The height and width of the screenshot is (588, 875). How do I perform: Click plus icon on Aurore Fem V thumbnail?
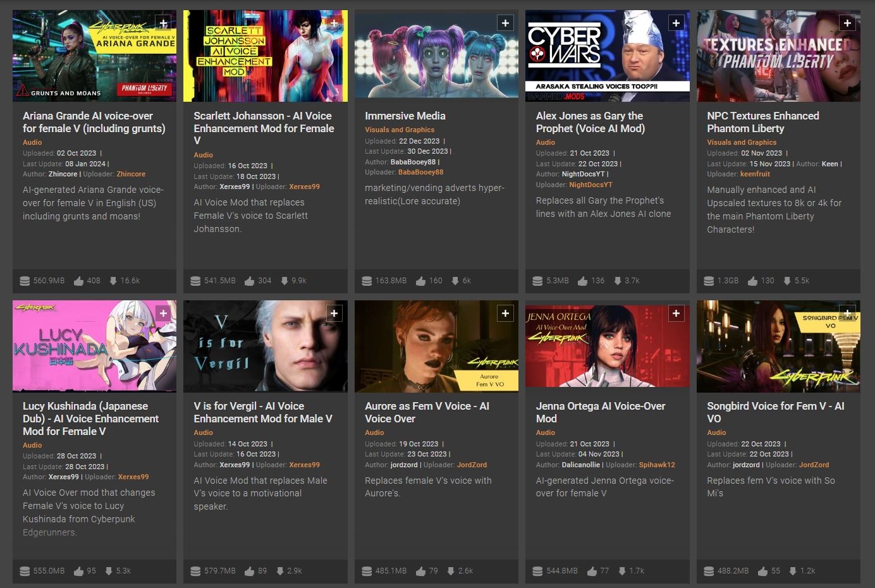[x=505, y=314]
